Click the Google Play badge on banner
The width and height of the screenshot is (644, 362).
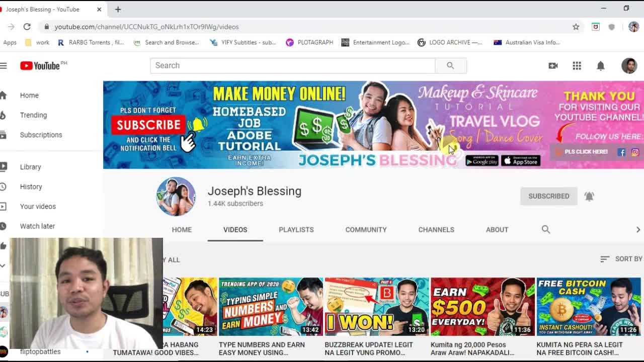[481, 160]
